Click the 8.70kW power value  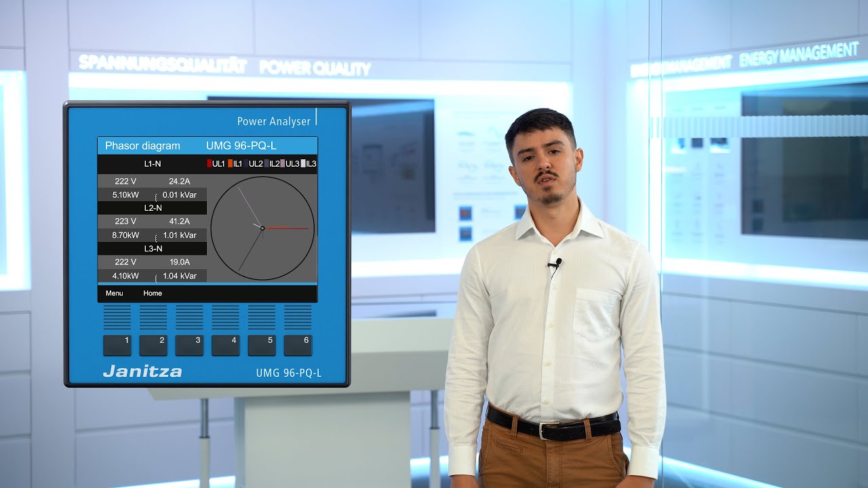pos(125,235)
